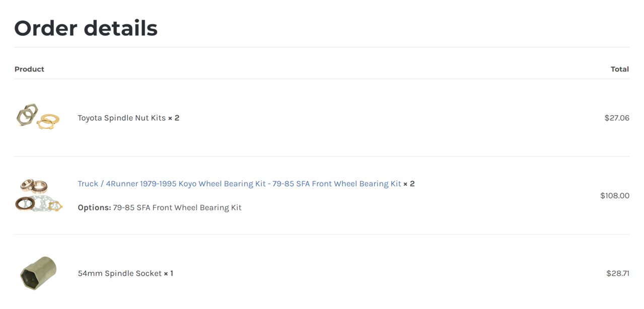Click the Order details heading
The image size is (644, 309).
click(86, 28)
